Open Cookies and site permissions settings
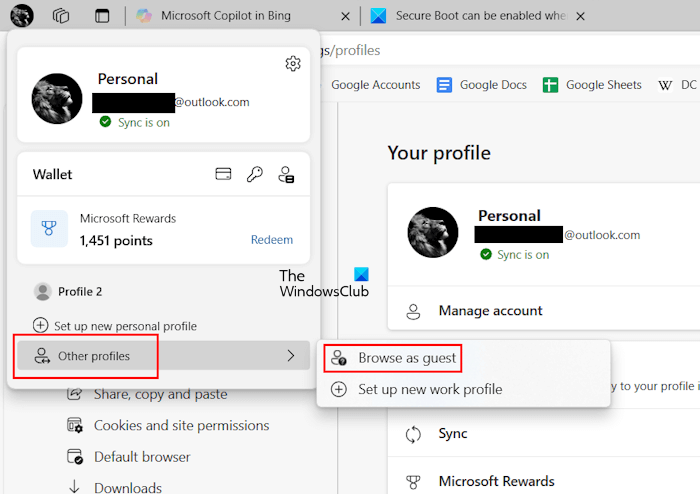This screenshot has width=700, height=494. coord(168,425)
